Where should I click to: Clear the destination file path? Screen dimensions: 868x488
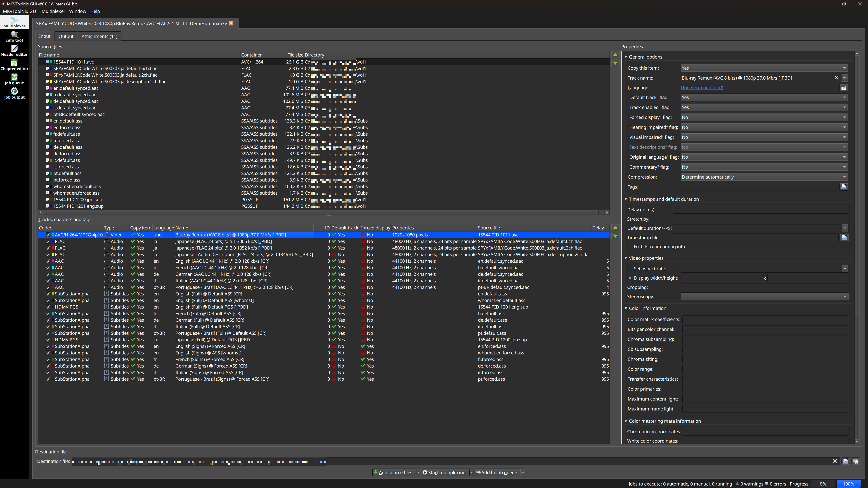click(835, 461)
